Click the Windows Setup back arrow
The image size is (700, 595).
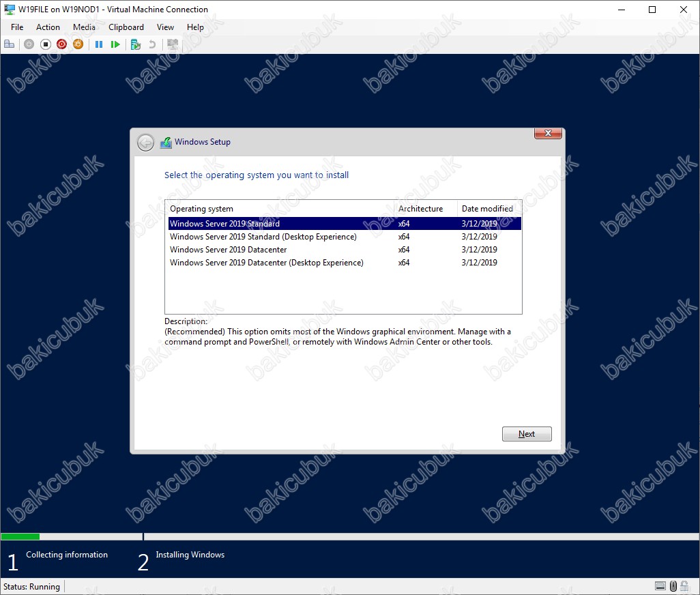145,143
